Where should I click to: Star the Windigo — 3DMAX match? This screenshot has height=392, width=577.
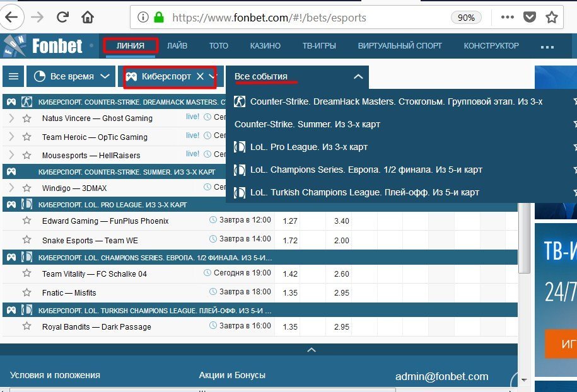(x=27, y=188)
